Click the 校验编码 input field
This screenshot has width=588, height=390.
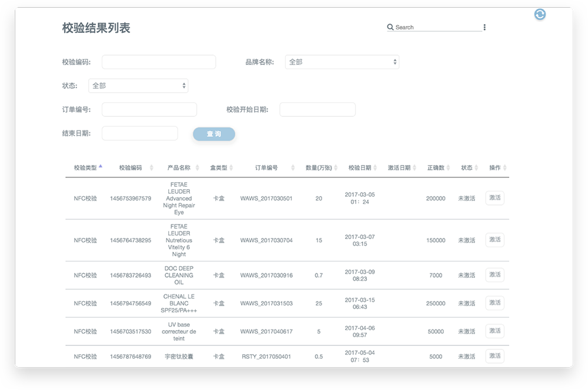click(x=159, y=62)
